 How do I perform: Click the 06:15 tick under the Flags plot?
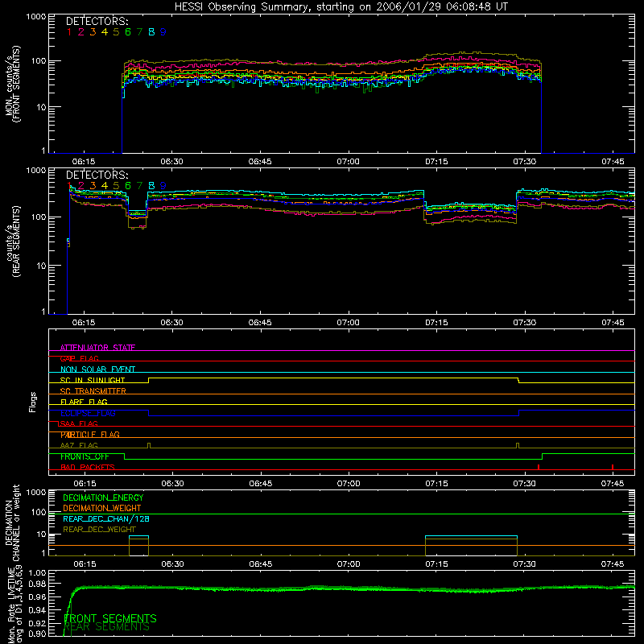coord(85,484)
